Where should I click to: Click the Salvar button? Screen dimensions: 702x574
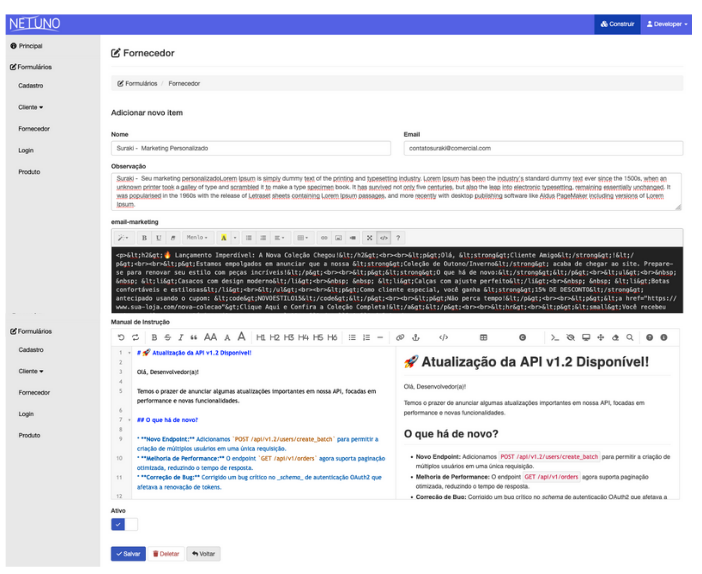[127, 553]
